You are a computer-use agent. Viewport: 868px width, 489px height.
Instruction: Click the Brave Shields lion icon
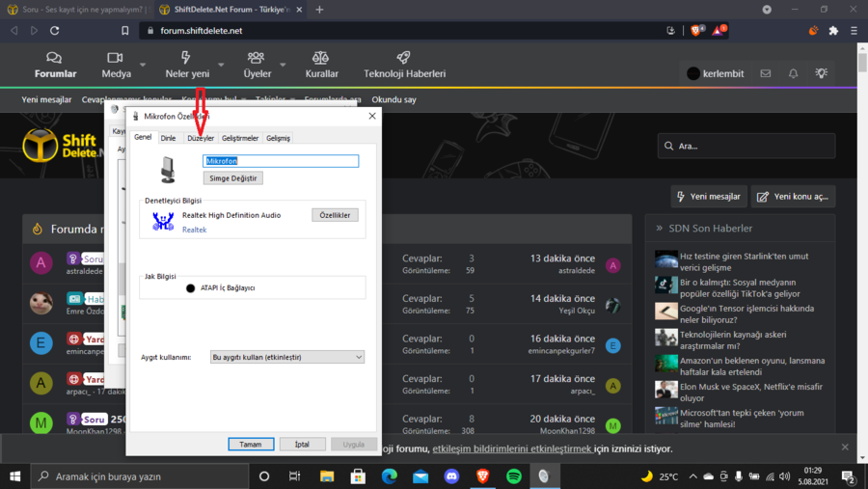pyautogui.click(x=694, y=31)
